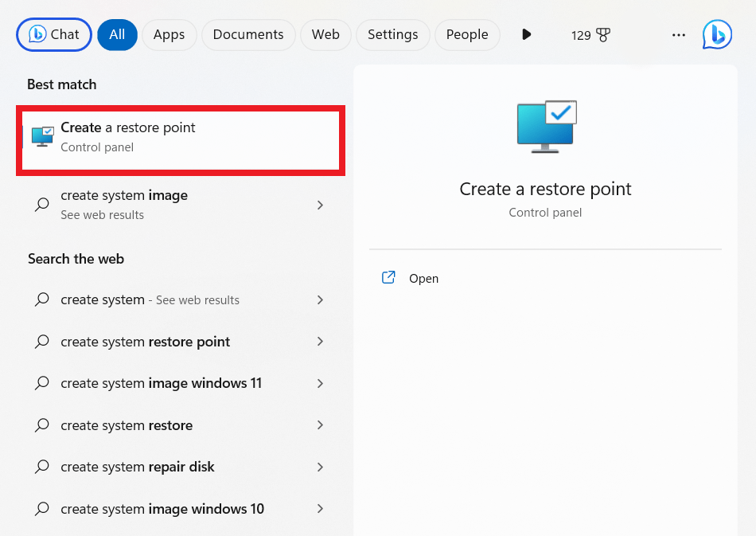Switch to the Documents filter tab

click(x=248, y=35)
